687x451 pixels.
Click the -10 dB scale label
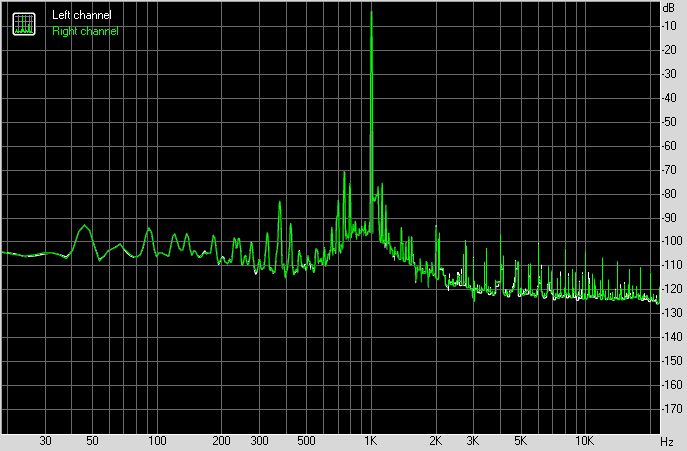point(669,26)
